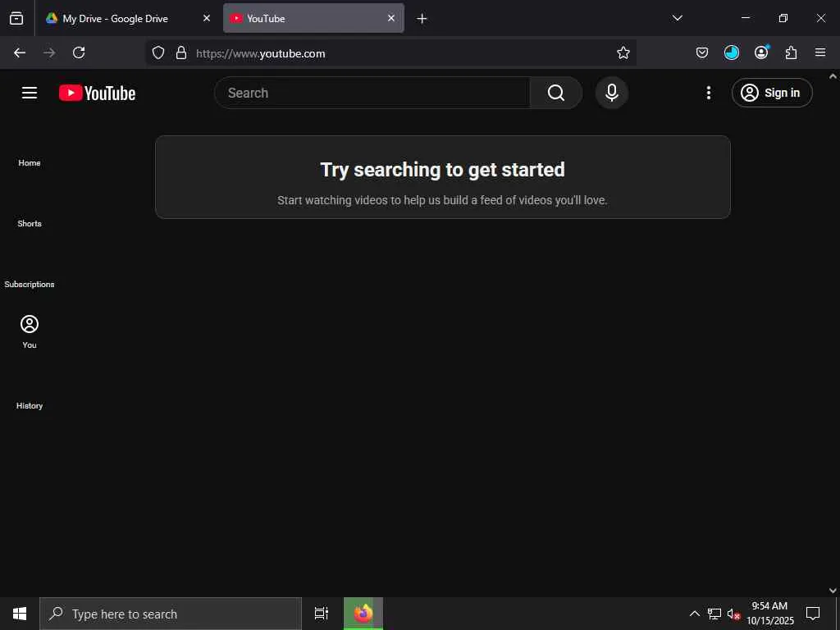Select the YouTube browser tab

pyautogui.click(x=313, y=18)
